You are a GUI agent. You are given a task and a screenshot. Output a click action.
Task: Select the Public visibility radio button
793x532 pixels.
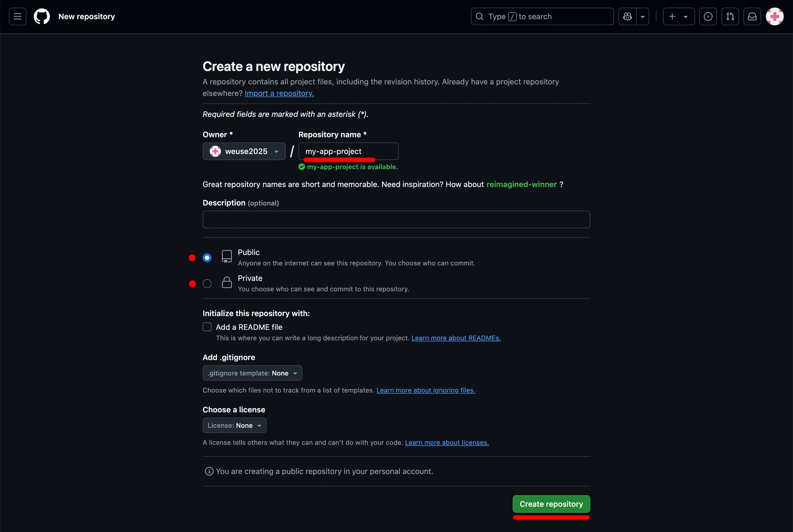207,258
